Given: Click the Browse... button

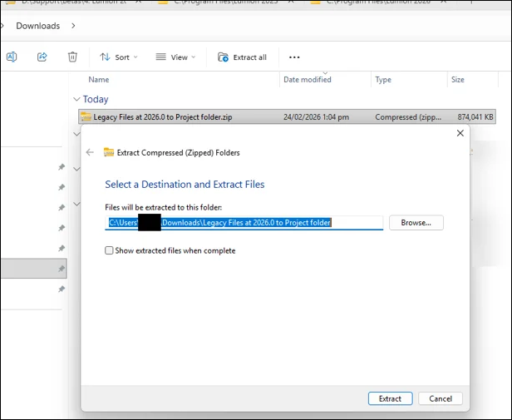Looking at the screenshot, I should pos(416,223).
